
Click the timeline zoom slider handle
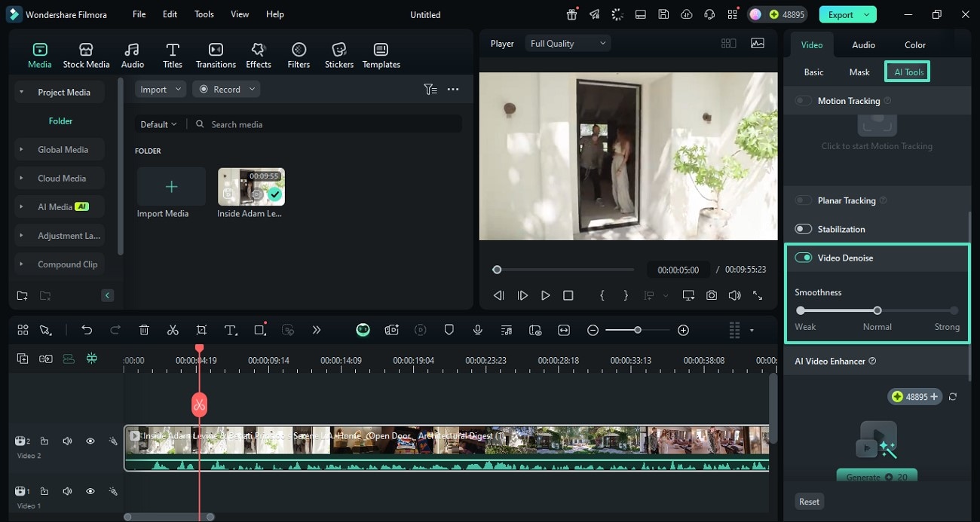tap(638, 330)
